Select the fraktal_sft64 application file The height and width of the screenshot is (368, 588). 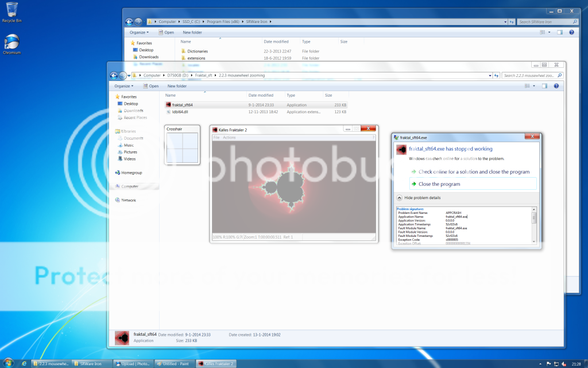[x=183, y=105]
